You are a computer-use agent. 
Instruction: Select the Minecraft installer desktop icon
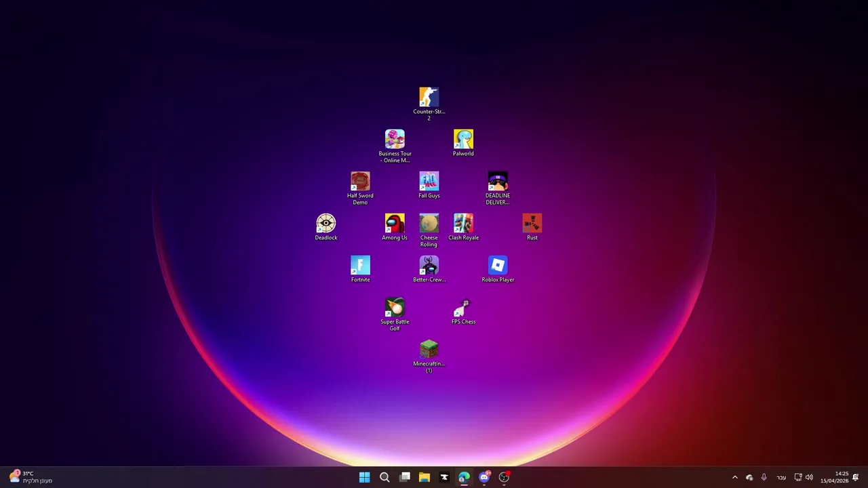[429, 356]
